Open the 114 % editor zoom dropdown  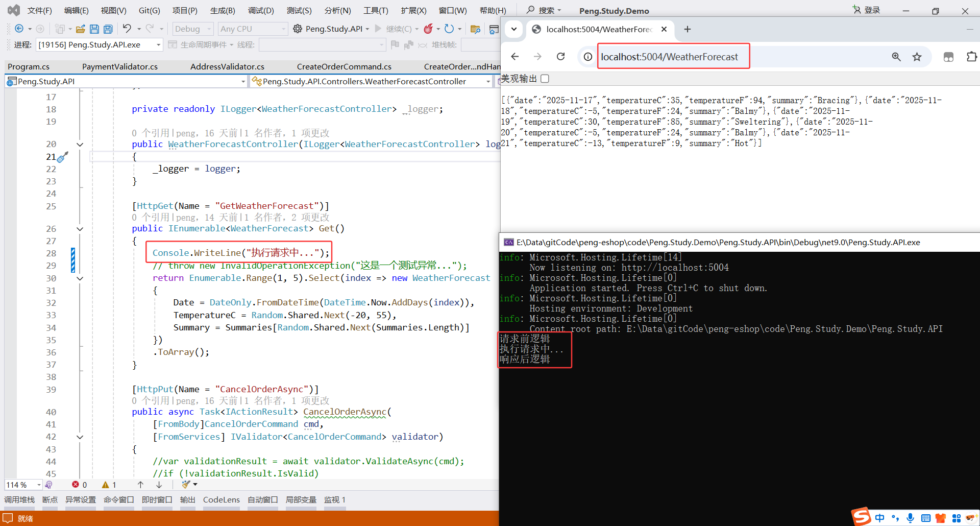23,485
